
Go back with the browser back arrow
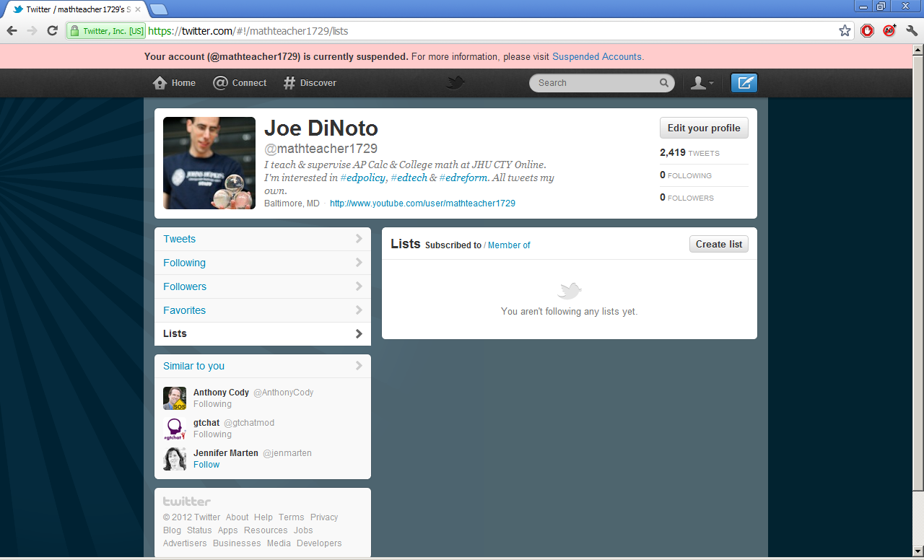coord(12,31)
